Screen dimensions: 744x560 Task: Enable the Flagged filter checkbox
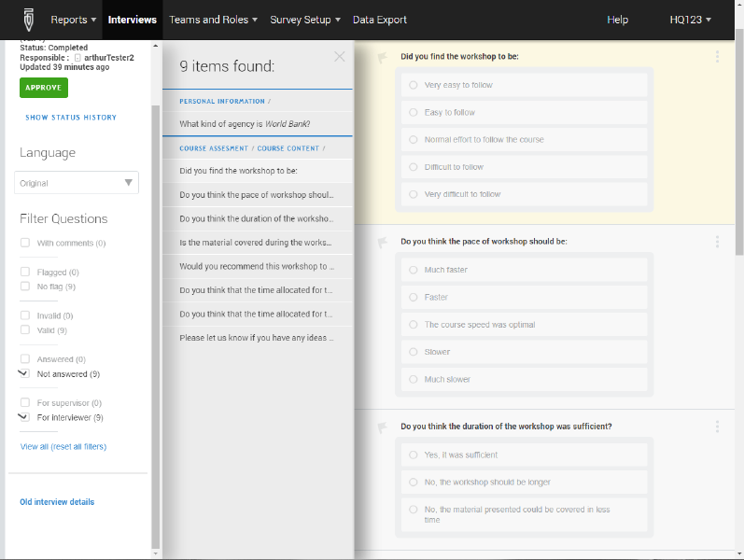[25, 273]
